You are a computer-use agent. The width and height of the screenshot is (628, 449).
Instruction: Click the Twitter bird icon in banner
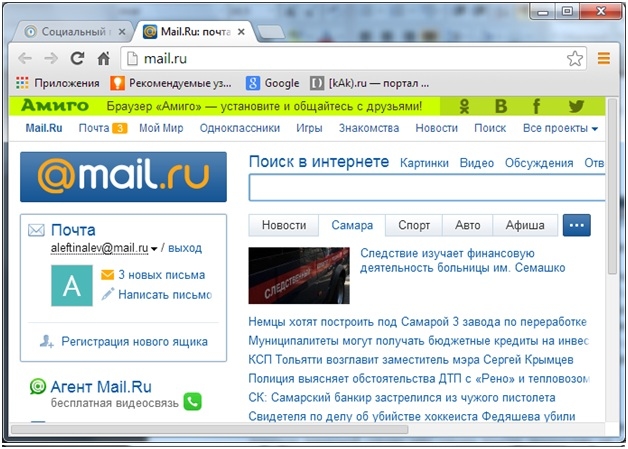pyautogui.click(x=576, y=106)
